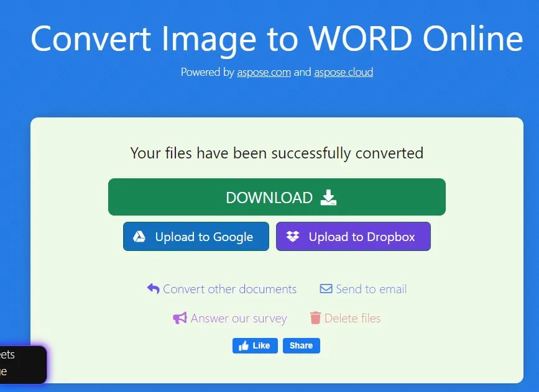Click the back arrow beside Convert other documents
The width and height of the screenshot is (539, 392).
click(153, 288)
